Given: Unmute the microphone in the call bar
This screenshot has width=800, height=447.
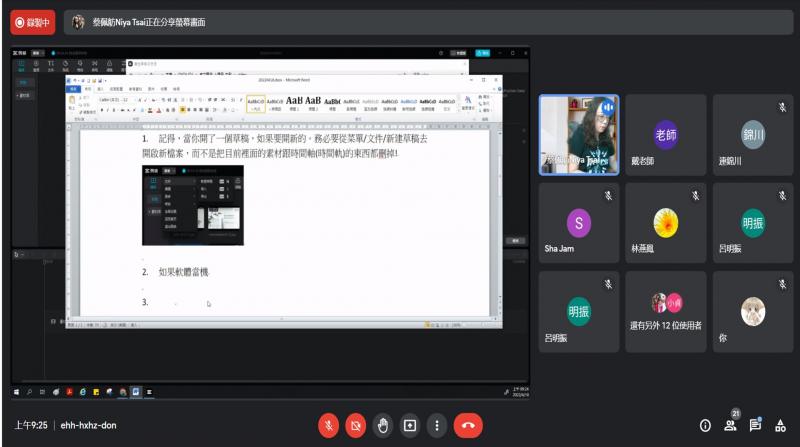Looking at the screenshot, I should [x=327, y=425].
